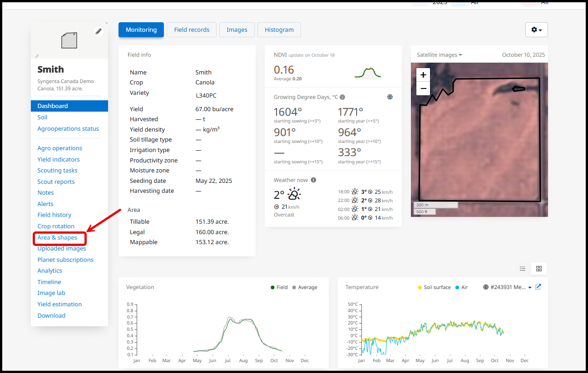The image size is (588, 373).
Task: Open the gear settings dropdown
Action: (536, 30)
